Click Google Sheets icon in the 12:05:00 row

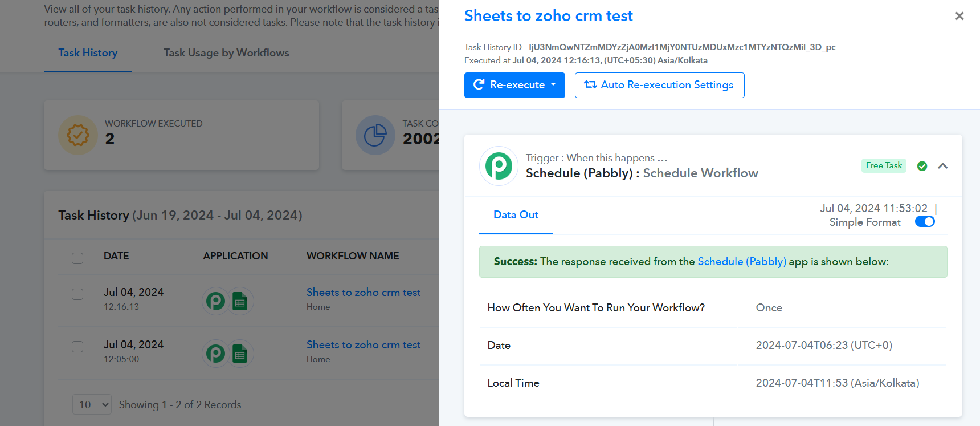[x=240, y=354]
